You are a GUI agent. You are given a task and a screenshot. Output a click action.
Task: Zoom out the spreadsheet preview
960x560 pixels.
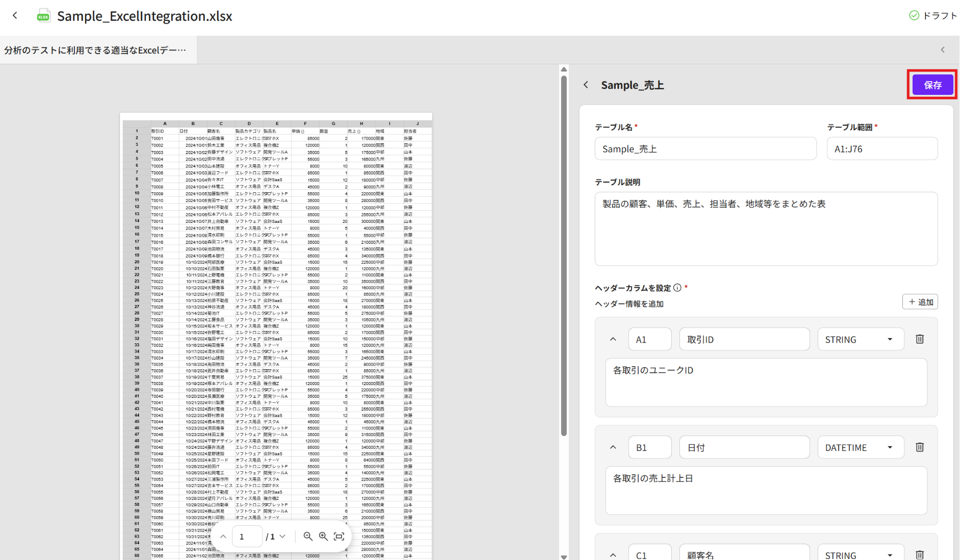pos(308,537)
